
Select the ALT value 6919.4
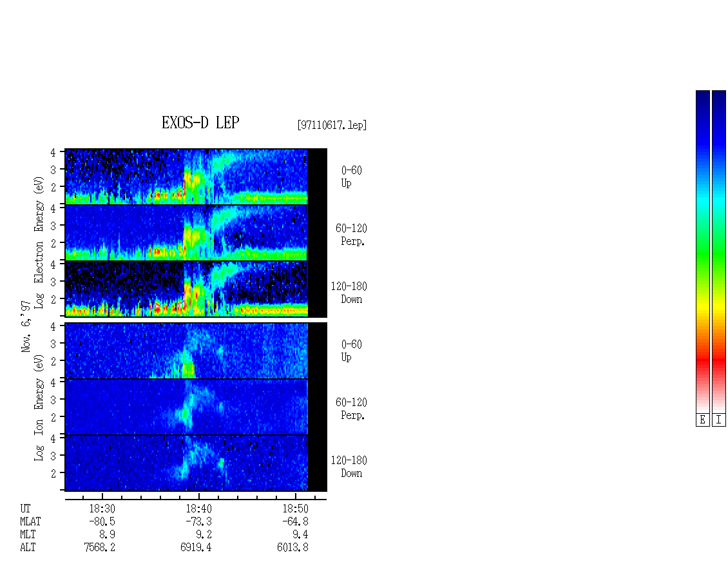pos(196,547)
